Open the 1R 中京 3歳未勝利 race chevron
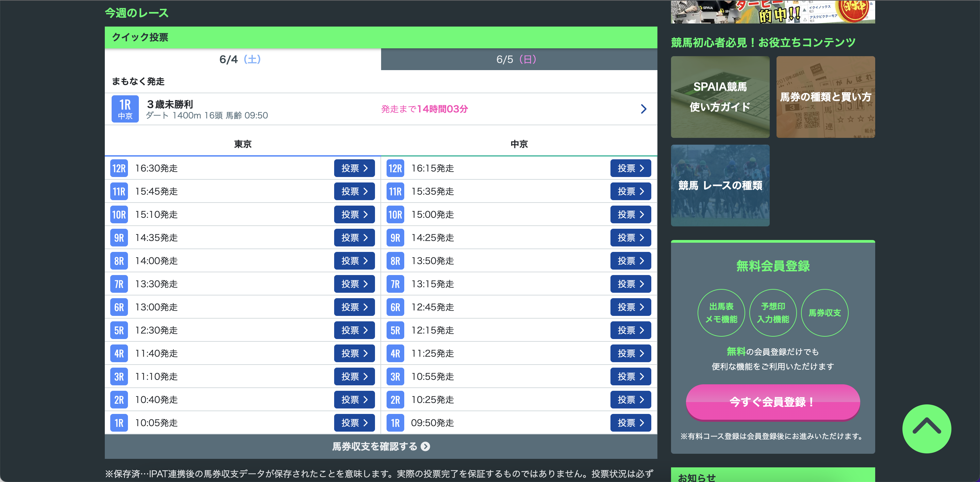980x482 pixels. coord(643,109)
